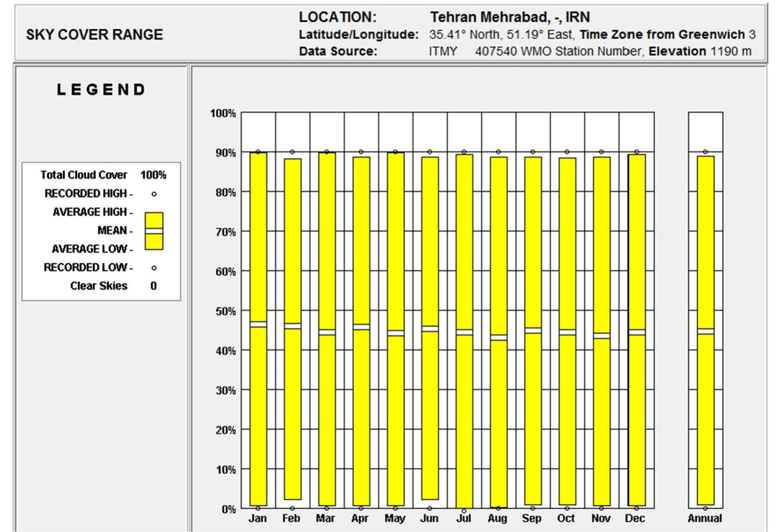This screenshot has width=781, height=532.
Task: Click the white mean band in the Annual bar
Action: pyautogui.click(x=705, y=331)
